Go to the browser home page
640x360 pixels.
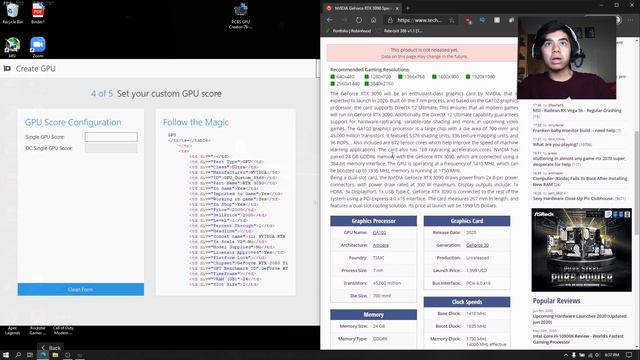point(373,20)
